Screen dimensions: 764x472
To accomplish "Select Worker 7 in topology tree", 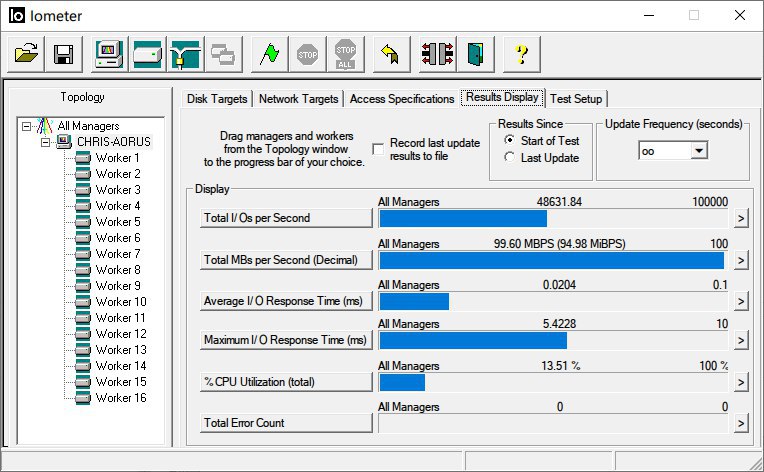I will [x=118, y=254].
